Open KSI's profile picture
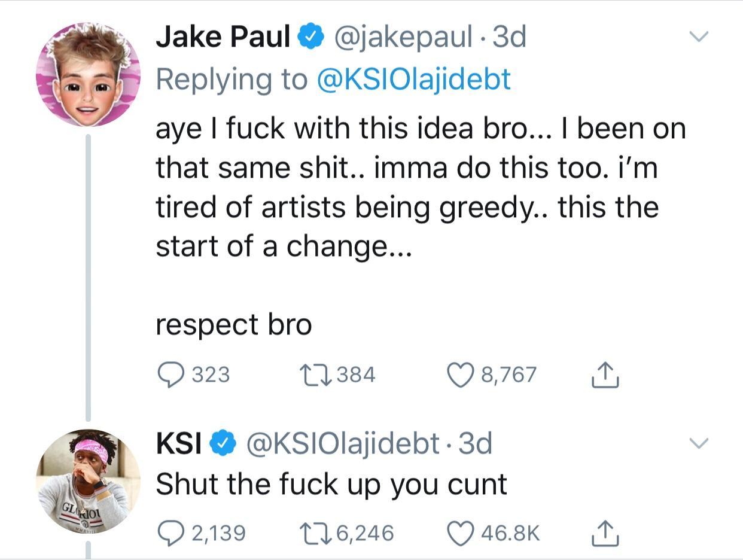This screenshot has height=560, width=743. 88,480
